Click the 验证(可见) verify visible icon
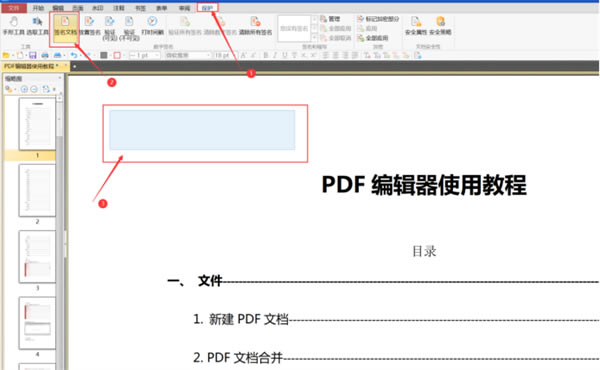 [x=109, y=22]
